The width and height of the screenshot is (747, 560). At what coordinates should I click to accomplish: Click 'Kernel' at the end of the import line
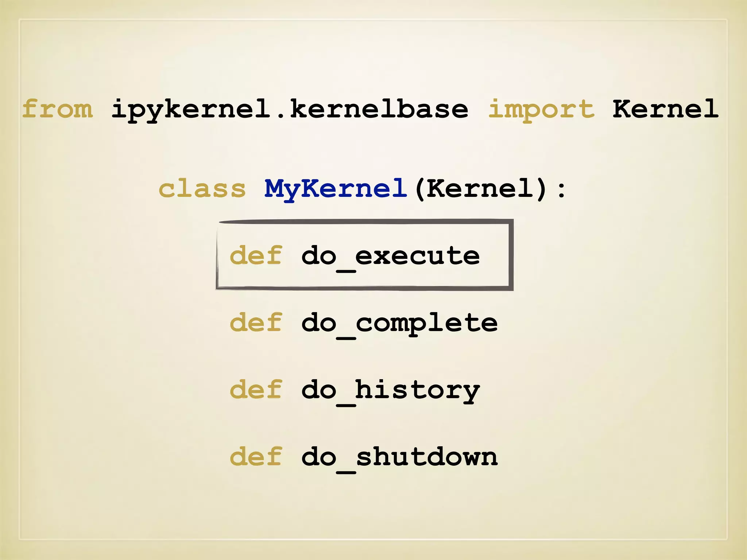pyautogui.click(x=665, y=109)
